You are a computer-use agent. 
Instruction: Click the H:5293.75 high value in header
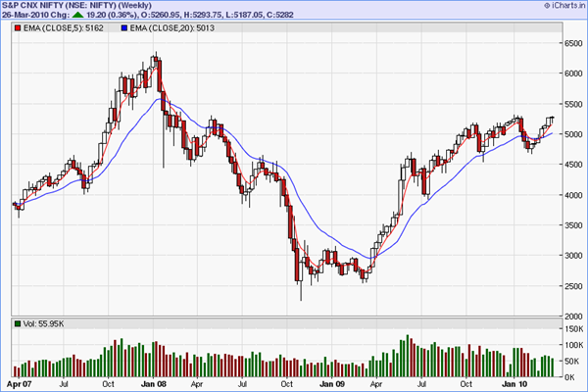(203, 15)
